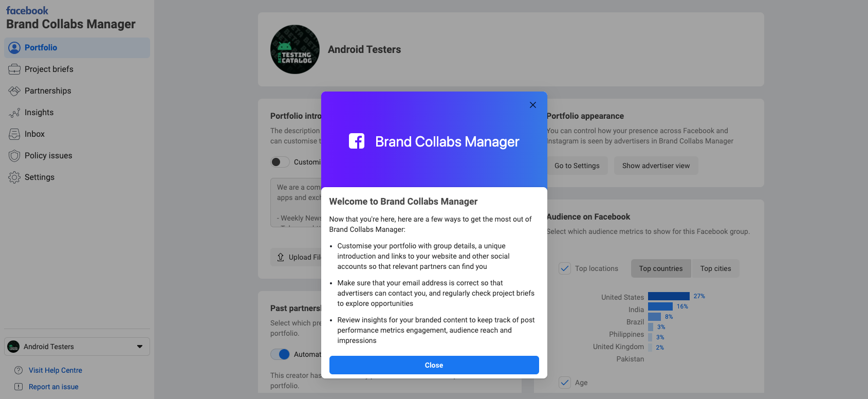Open Settings from the sidebar menu
The height and width of the screenshot is (399, 868).
(x=77, y=177)
